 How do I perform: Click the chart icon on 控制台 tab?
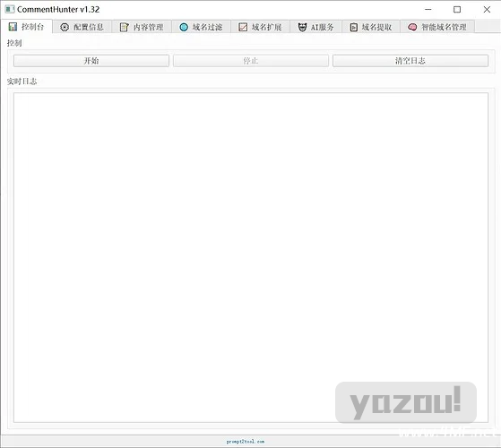pos(13,27)
